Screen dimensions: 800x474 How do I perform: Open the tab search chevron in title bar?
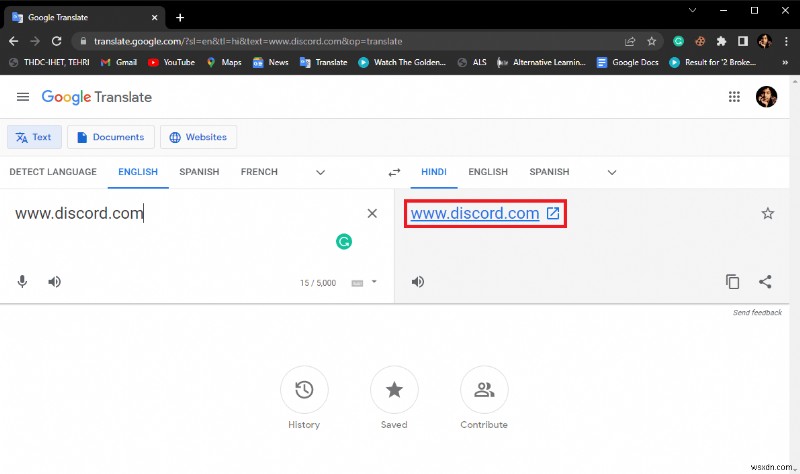(x=692, y=10)
